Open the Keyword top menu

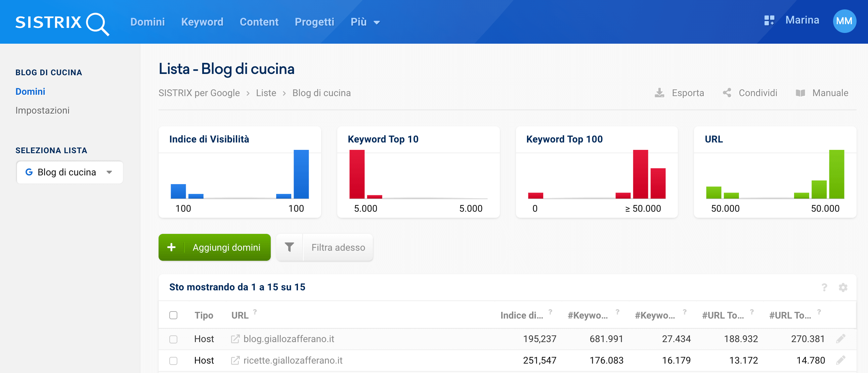click(x=202, y=22)
